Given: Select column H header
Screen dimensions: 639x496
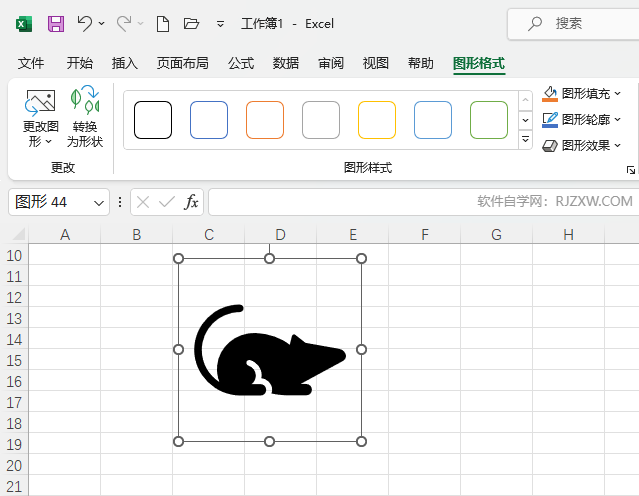Looking at the screenshot, I should (x=568, y=235).
